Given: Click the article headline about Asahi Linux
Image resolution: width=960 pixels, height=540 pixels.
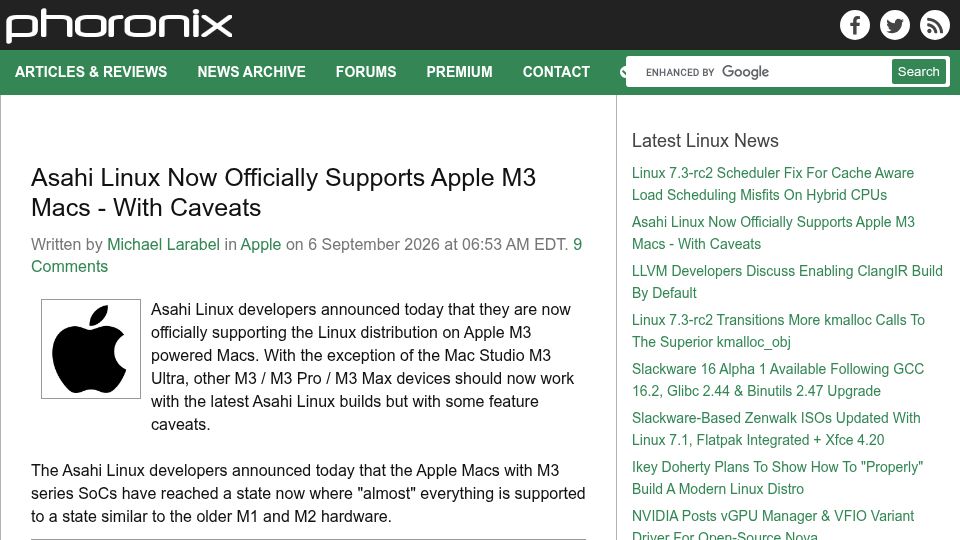Looking at the screenshot, I should click(x=283, y=192).
